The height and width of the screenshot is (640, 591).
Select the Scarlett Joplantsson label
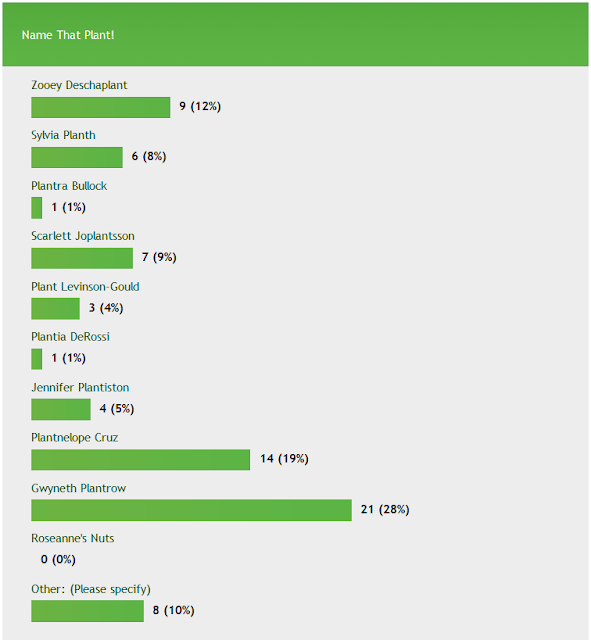(83, 236)
